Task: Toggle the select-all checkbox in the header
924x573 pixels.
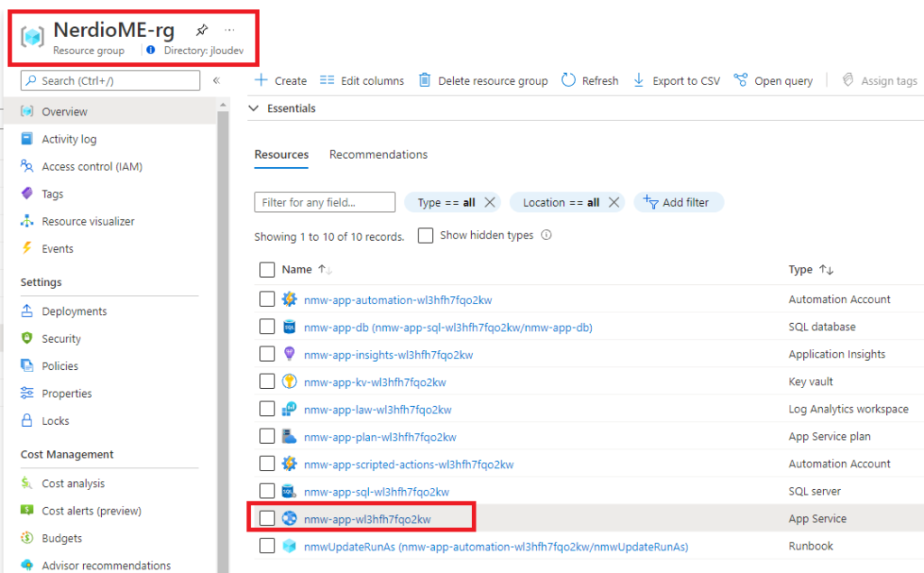Action: tap(267, 270)
